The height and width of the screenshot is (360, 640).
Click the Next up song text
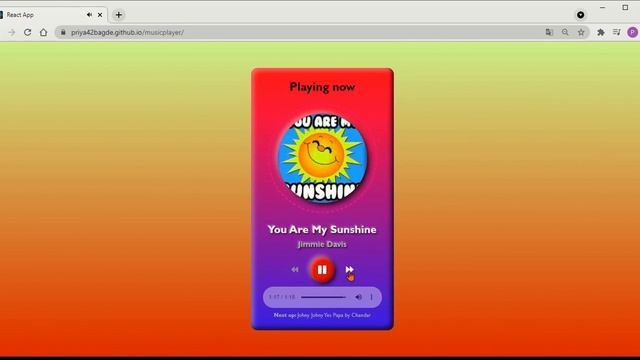point(322,315)
